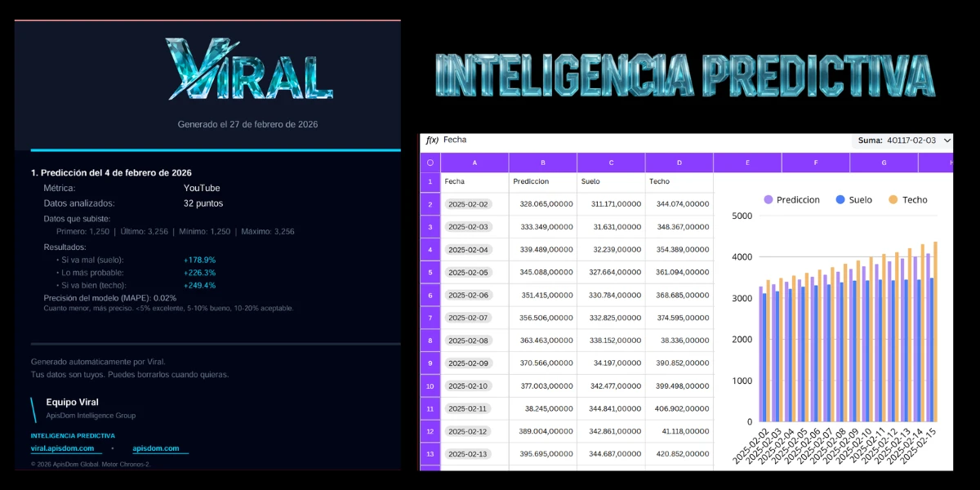The height and width of the screenshot is (490, 980).
Task: Click the select-all circle in the spreadsheet corner
Action: (429, 163)
